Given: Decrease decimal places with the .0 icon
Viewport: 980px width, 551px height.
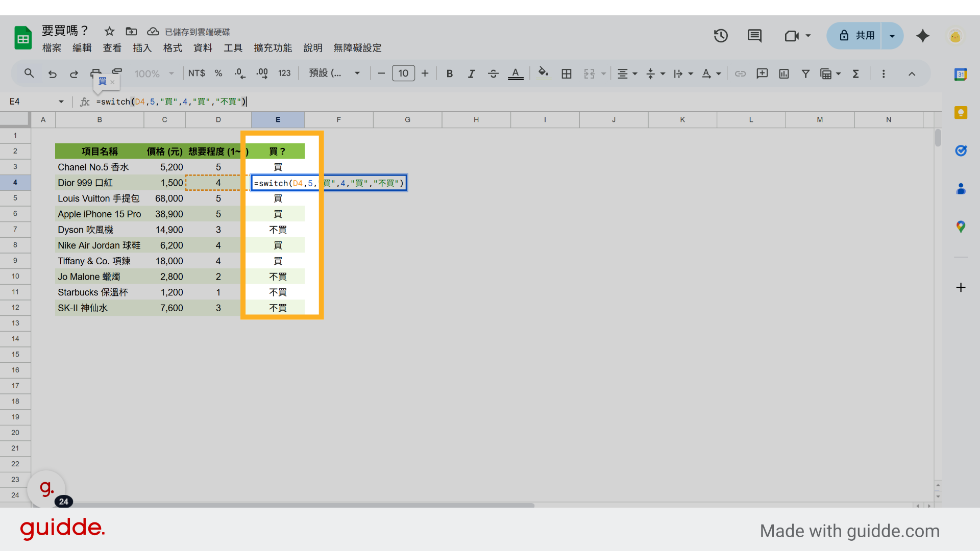Looking at the screenshot, I should tap(240, 73).
